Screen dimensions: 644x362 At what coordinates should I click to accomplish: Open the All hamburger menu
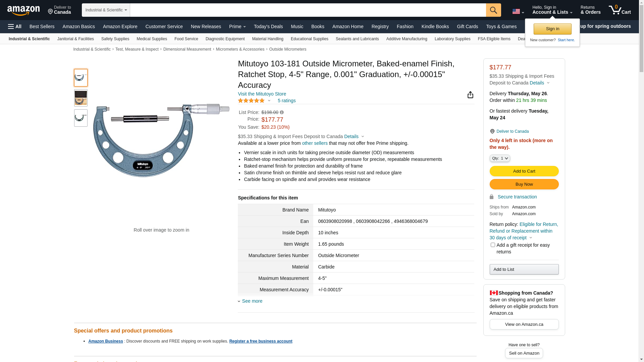[x=15, y=26]
